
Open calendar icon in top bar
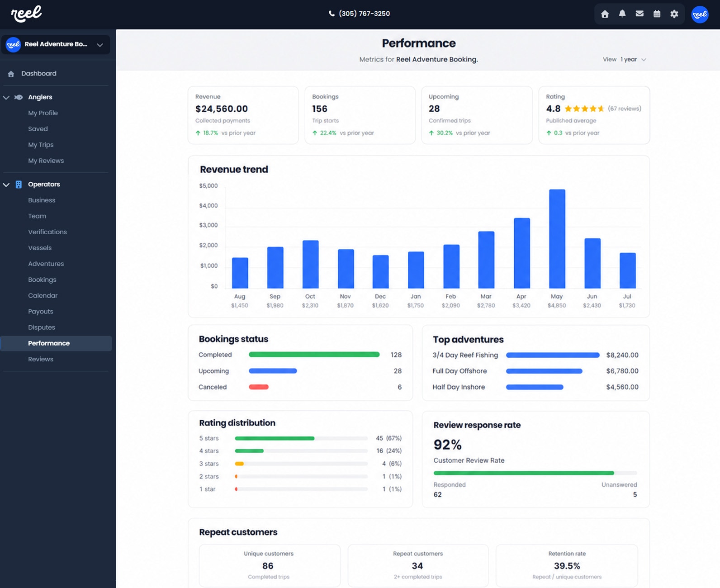tap(657, 14)
